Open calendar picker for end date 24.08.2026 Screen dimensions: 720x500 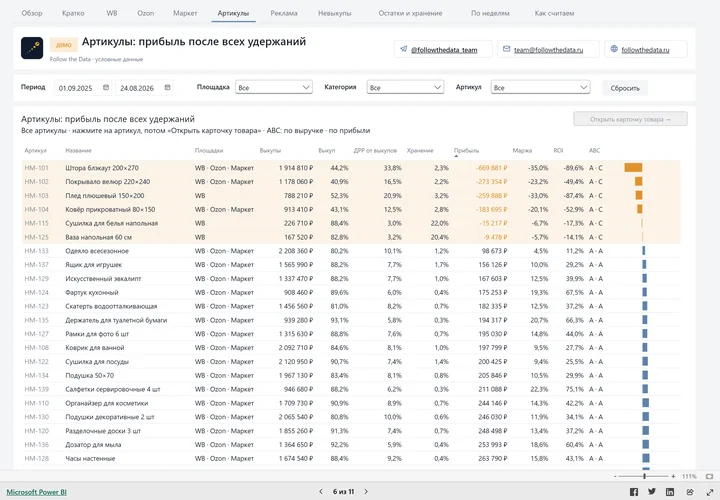click(x=168, y=87)
